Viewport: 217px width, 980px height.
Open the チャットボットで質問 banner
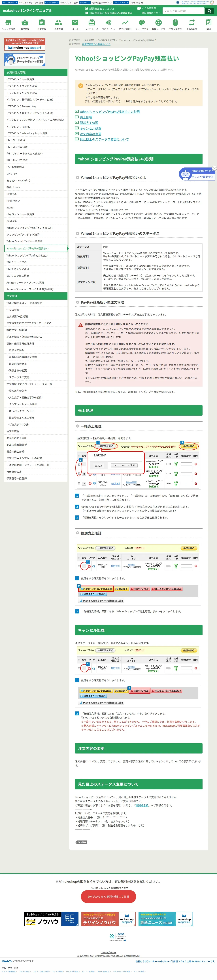25,60
